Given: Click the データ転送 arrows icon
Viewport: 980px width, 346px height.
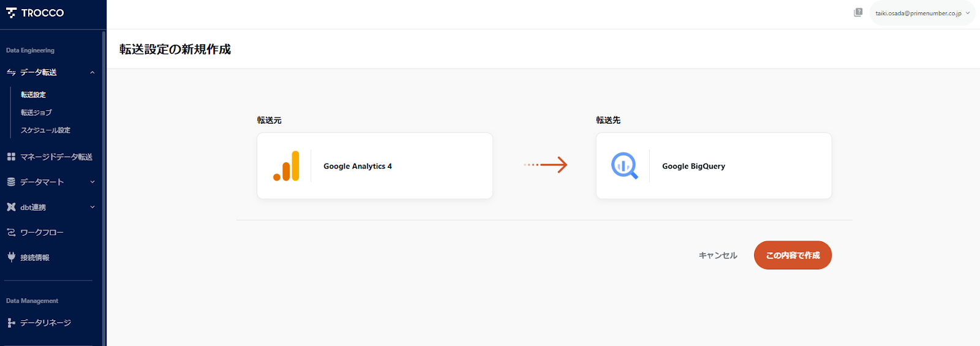Looking at the screenshot, I should [x=11, y=72].
